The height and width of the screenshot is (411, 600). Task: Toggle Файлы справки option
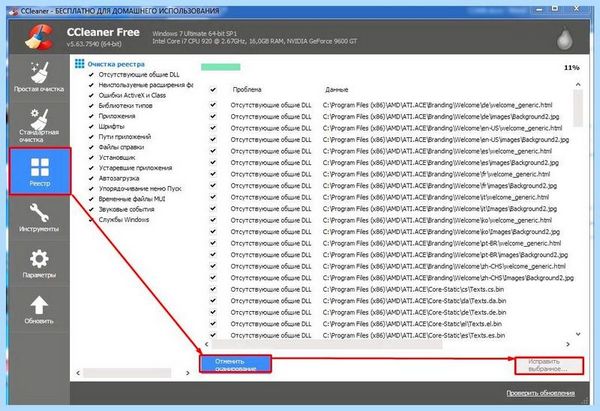coord(91,147)
